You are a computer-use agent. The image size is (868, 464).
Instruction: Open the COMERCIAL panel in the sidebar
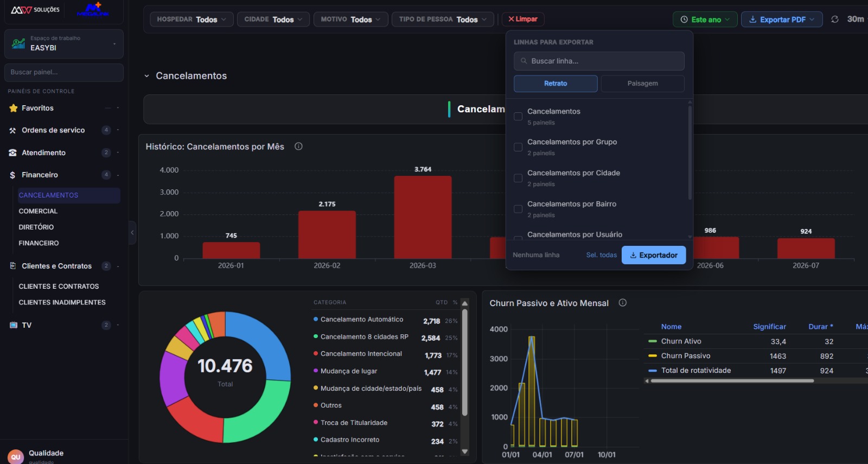click(38, 211)
